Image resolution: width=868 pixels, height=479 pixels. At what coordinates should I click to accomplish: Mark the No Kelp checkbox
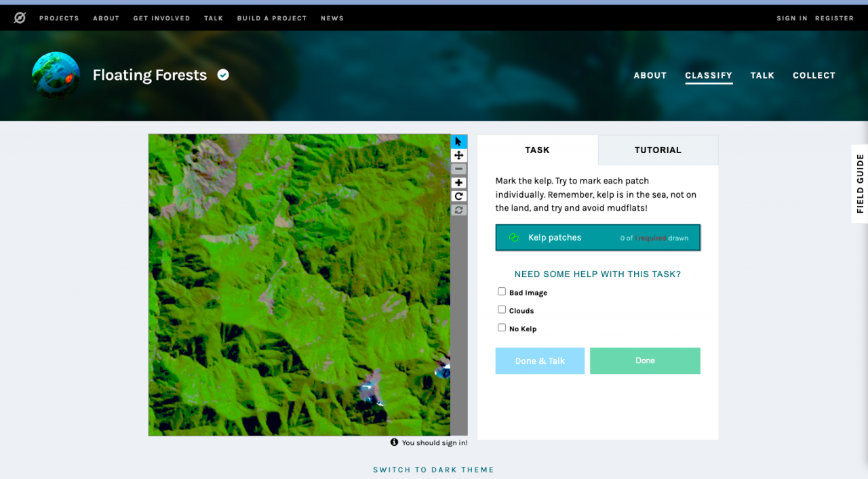pyautogui.click(x=502, y=328)
